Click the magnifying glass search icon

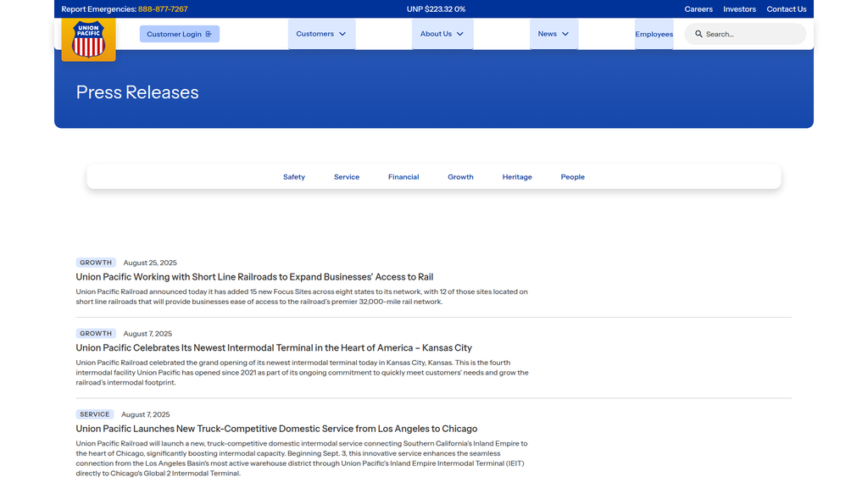(x=698, y=34)
